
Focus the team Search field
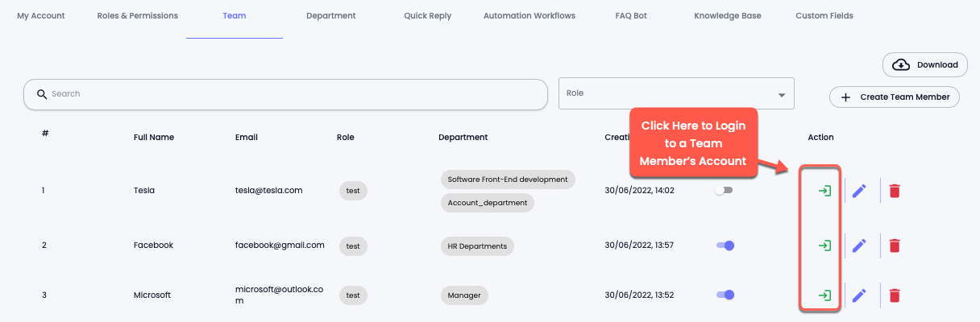tap(286, 94)
